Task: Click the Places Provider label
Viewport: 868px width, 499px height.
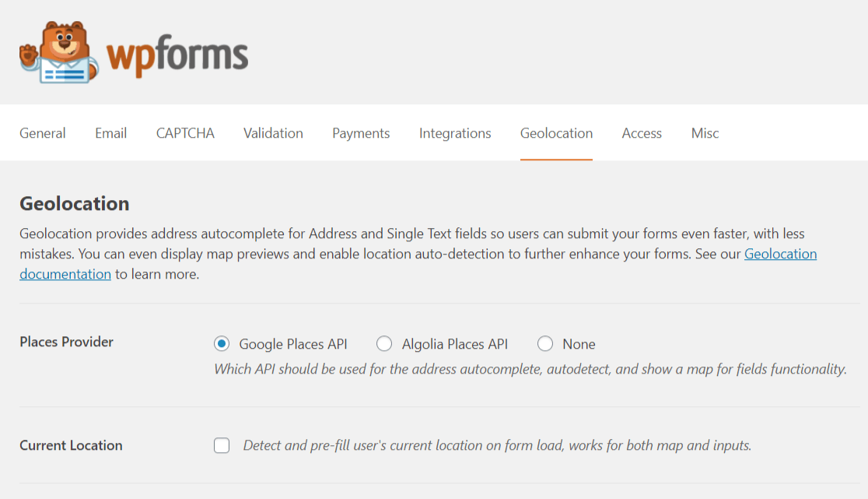Action: 66,342
